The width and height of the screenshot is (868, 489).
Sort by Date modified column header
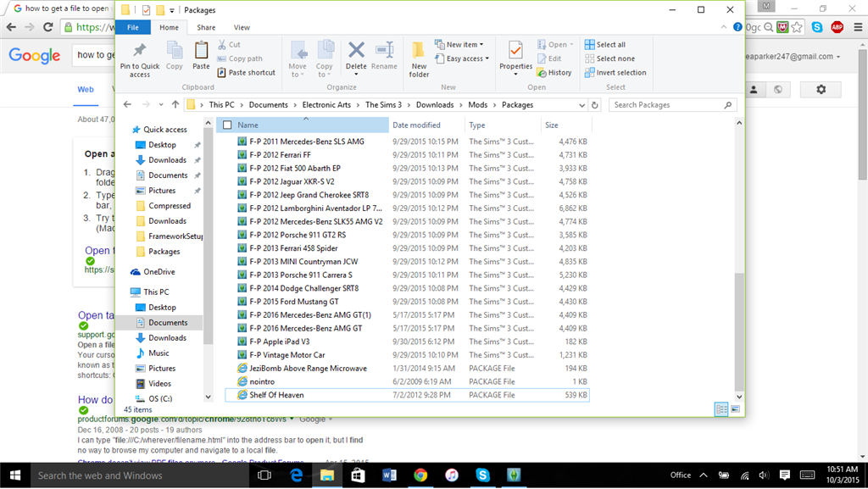tap(426, 125)
